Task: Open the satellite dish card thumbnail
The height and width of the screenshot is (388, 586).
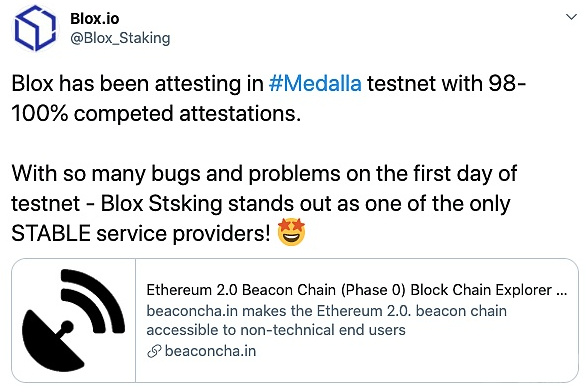Action: [74, 320]
